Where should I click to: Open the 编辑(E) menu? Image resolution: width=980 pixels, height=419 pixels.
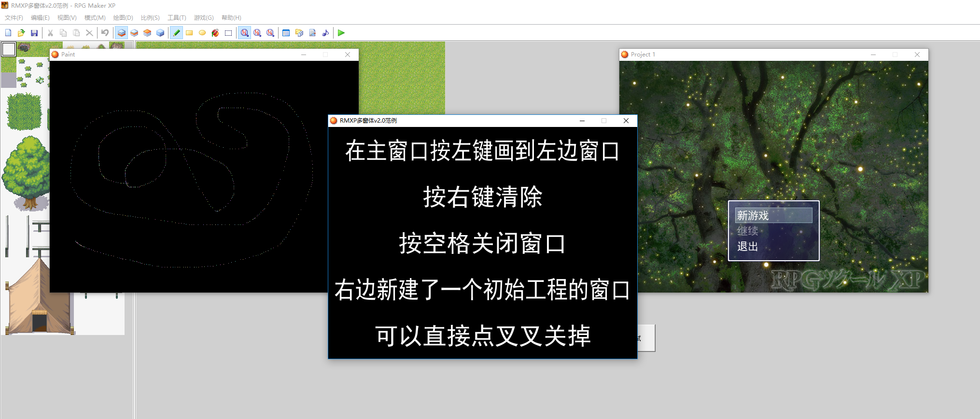pos(40,18)
